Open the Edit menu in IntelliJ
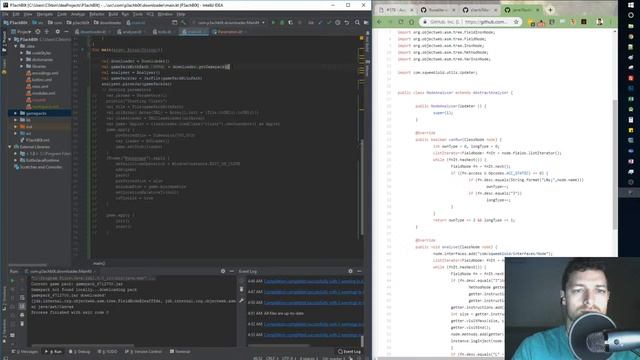The width and height of the screenshot is (640, 360). click(16, 14)
